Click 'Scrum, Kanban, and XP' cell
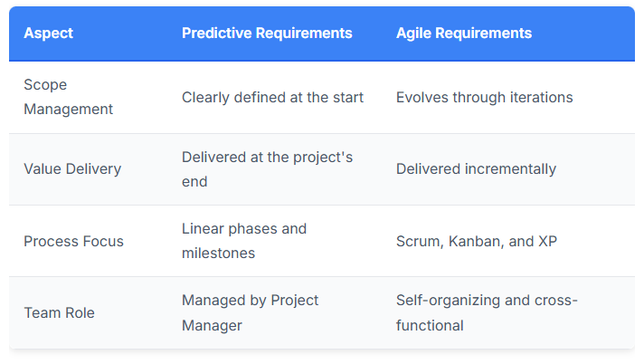644x364 pixels. click(x=477, y=241)
